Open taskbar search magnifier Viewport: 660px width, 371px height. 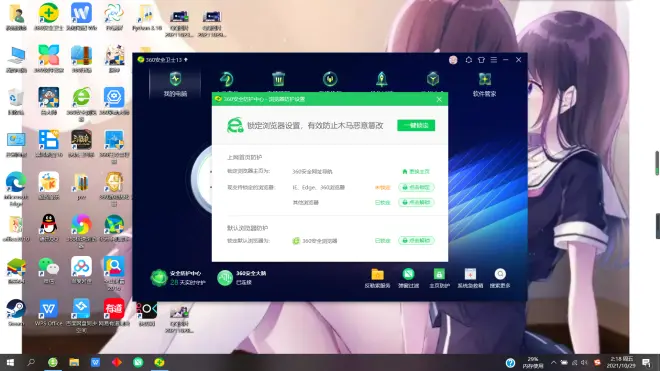click(31, 362)
